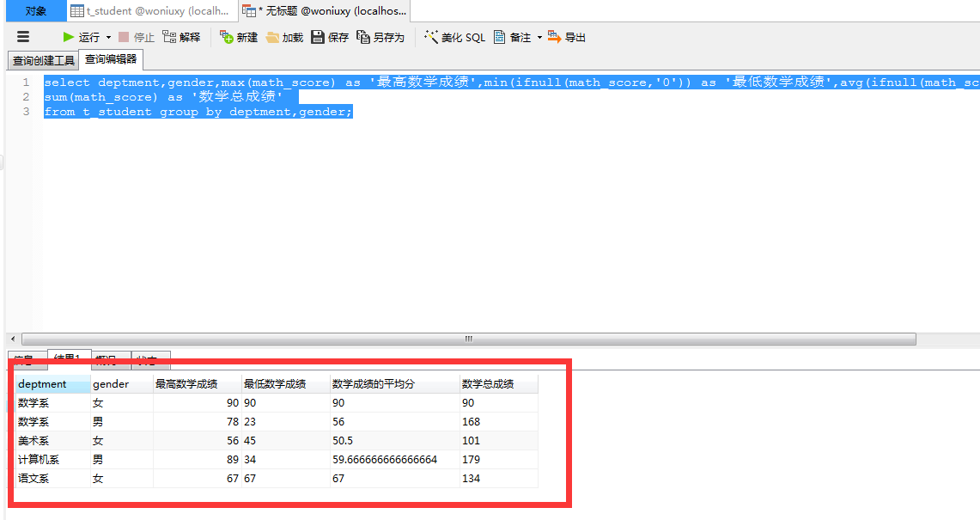This screenshot has width=980, height=520.
Task: Click total score cell 134
Action: [499, 478]
